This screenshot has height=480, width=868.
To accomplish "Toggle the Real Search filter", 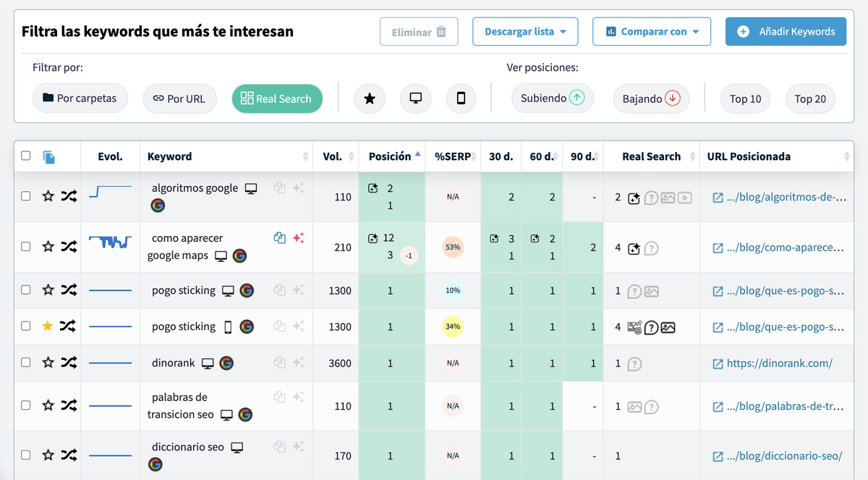I will point(277,98).
